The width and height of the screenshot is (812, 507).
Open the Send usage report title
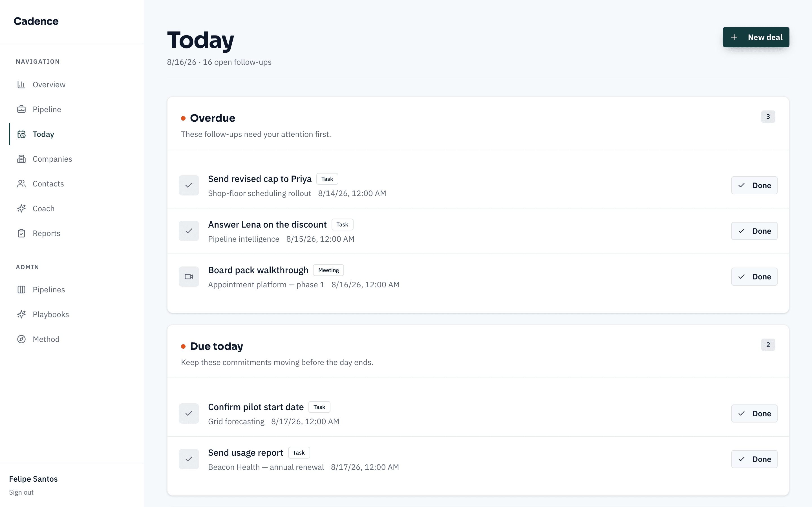246,453
